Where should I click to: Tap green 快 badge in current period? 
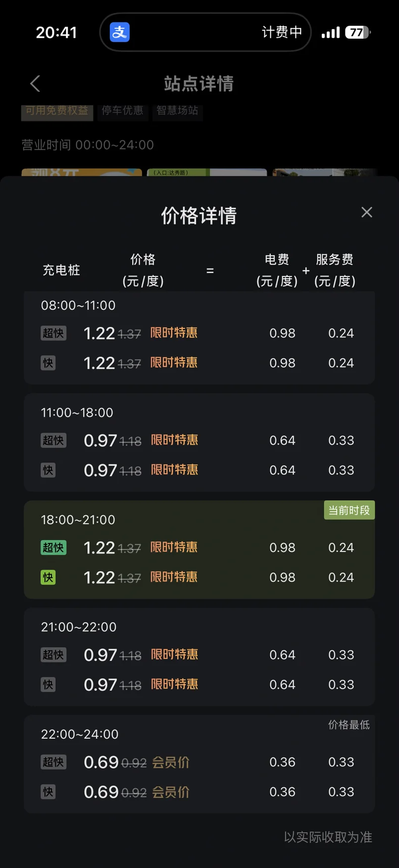click(x=48, y=577)
